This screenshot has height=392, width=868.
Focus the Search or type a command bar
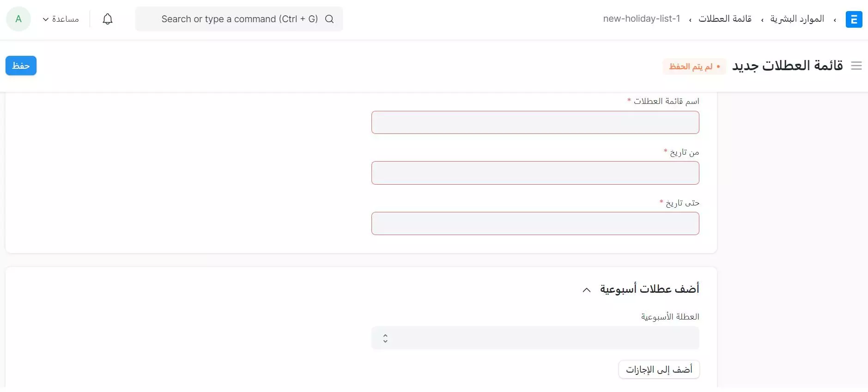click(239, 19)
